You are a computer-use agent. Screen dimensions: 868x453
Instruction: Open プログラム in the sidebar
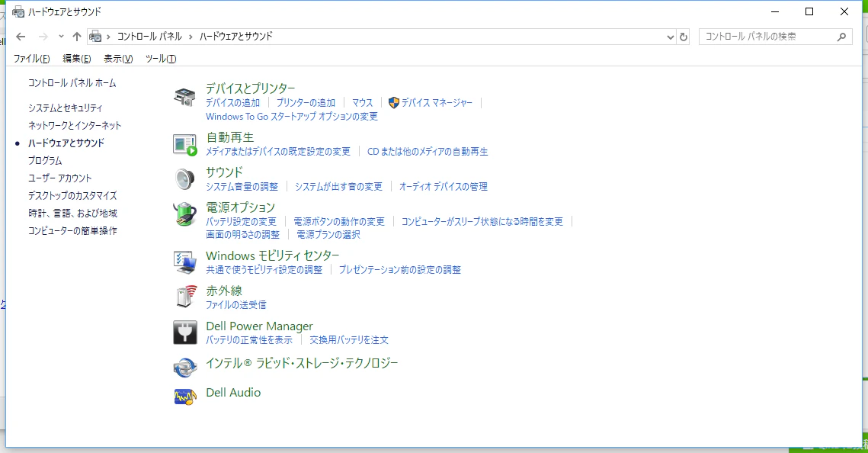point(45,161)
